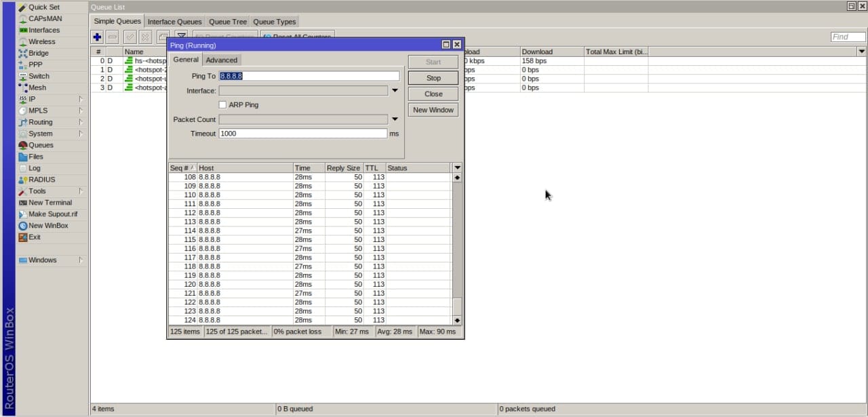
Task: Open the Switch menu
Action: point(39,76)
